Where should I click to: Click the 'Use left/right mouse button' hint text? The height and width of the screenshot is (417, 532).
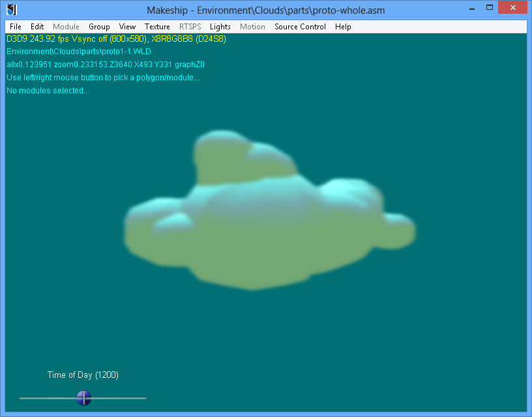(103, 78)
